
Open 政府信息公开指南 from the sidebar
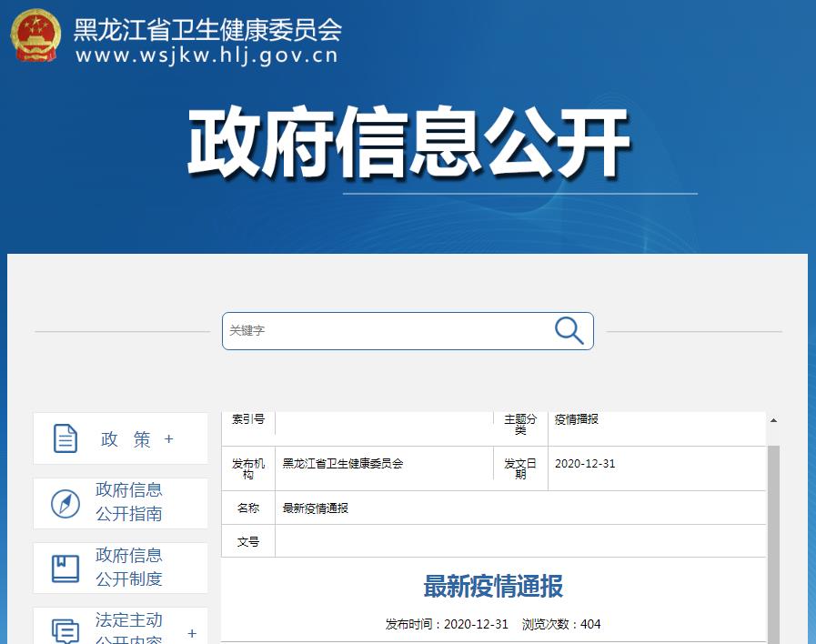pyautogui.click(x=129, y=502)
